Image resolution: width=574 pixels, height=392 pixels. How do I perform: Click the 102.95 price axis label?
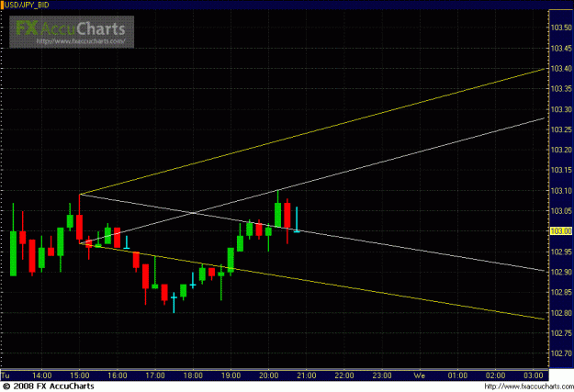(x=561, y=252)
